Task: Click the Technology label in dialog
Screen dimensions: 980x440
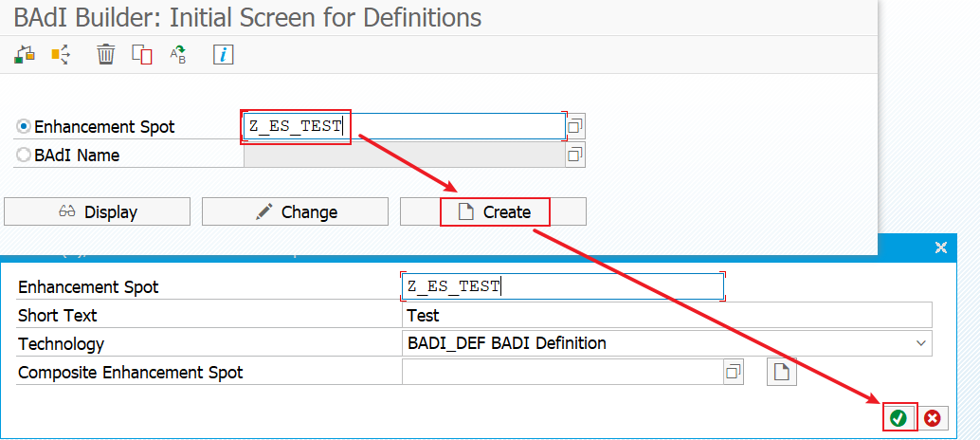Action: pos(62,343)
